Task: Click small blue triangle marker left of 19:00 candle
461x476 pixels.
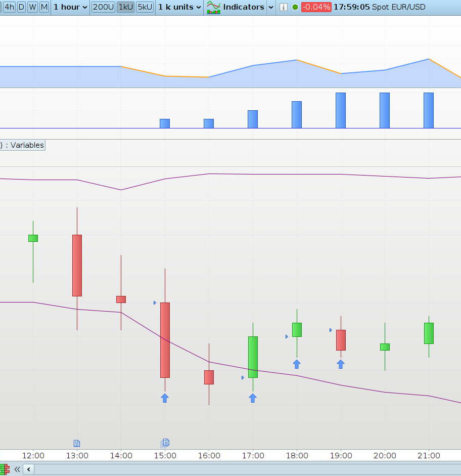Action: point(331,330)
